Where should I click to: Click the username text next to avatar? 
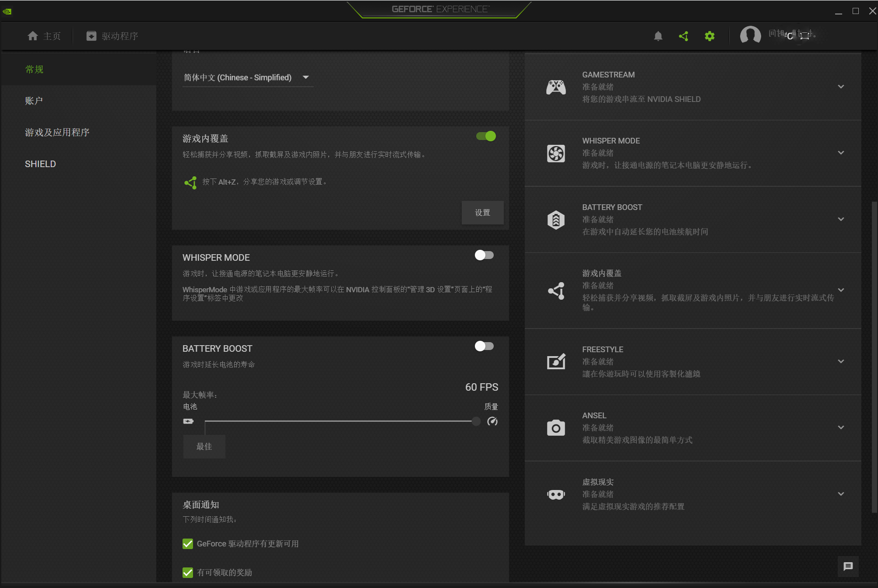pos(792,34)
